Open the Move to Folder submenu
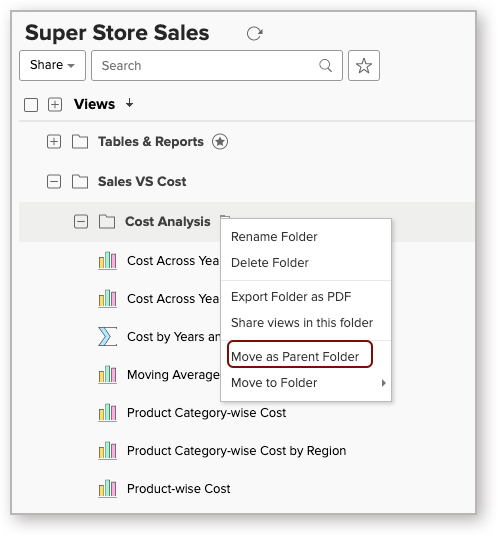497x535 pixels. click(x=306, y=383)
